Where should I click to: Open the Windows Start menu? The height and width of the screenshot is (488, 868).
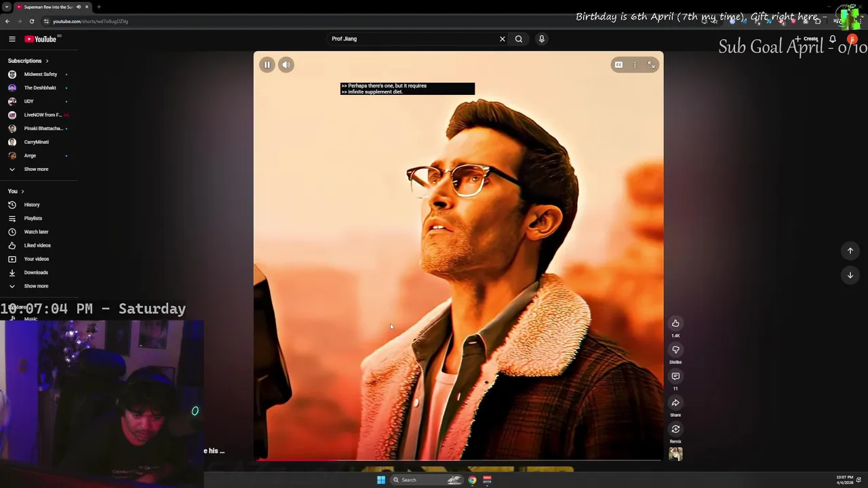[x=381, y=480]
